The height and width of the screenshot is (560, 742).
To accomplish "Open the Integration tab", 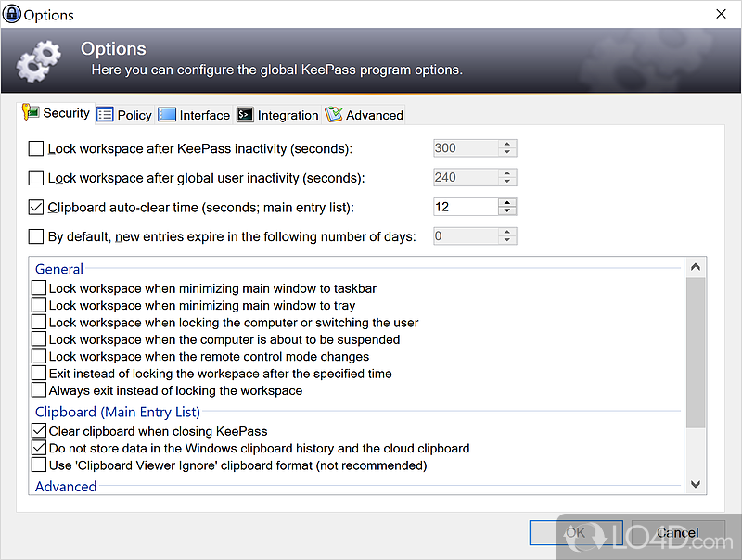I will point(288,115).
